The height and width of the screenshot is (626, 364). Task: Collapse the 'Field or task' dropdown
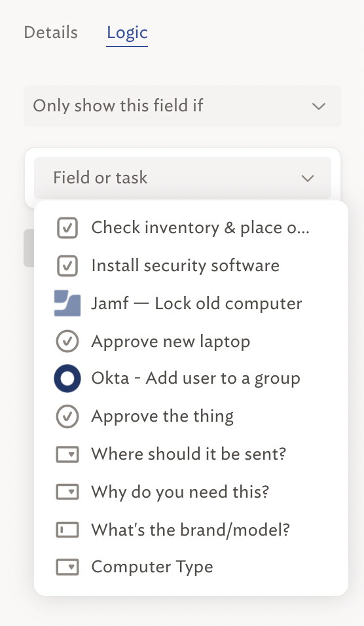tap(183, 178)
